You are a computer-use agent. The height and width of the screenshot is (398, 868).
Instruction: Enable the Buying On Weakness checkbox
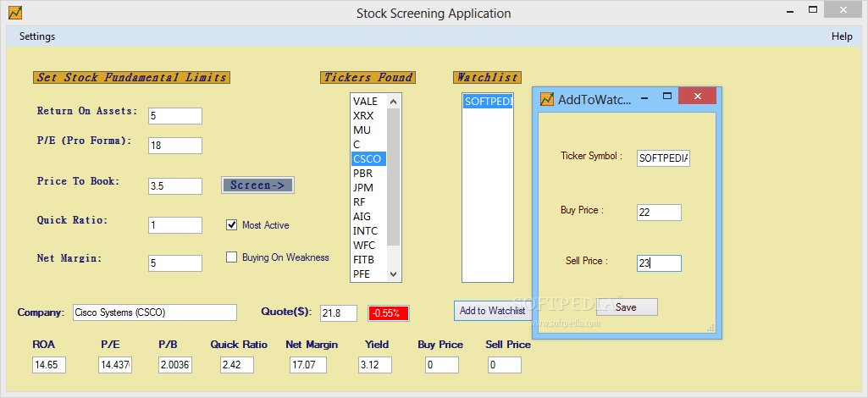[x=231, y=257]
